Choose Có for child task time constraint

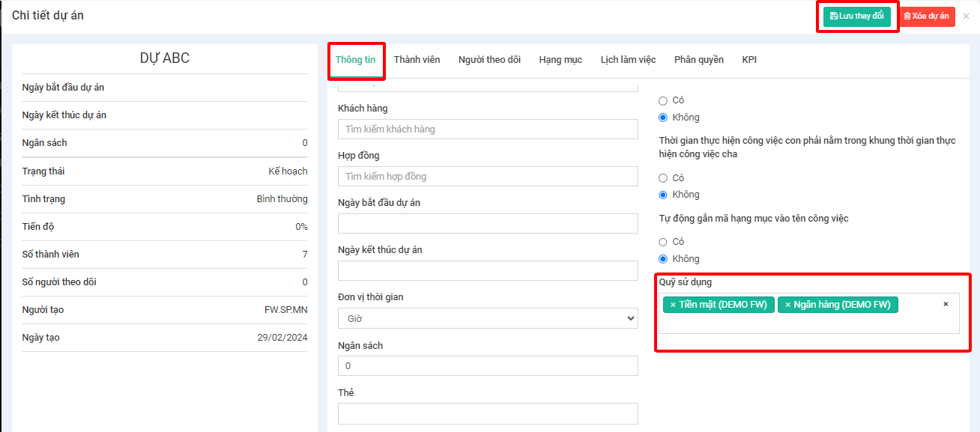click(662, 178)
